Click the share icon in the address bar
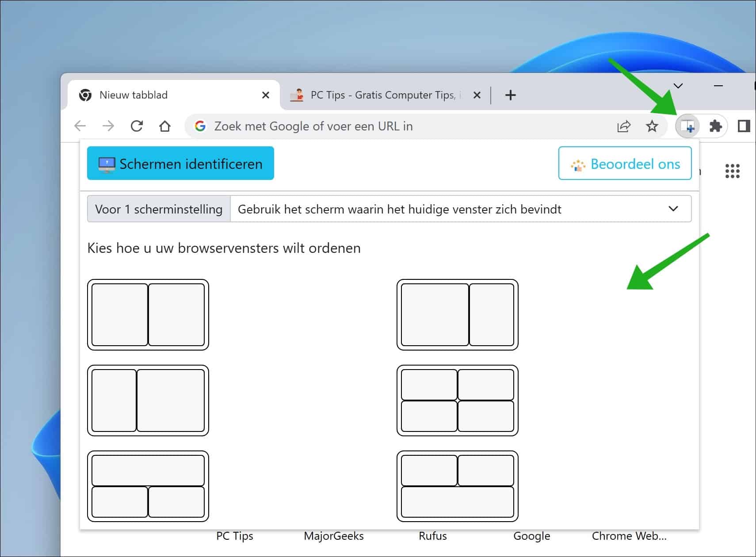The image size is (756, 557). point(623,126)
